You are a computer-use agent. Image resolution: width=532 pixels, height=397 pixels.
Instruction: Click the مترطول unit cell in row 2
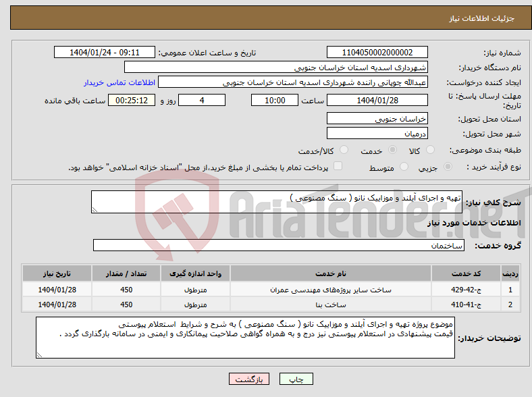click(x=195, y=305)
